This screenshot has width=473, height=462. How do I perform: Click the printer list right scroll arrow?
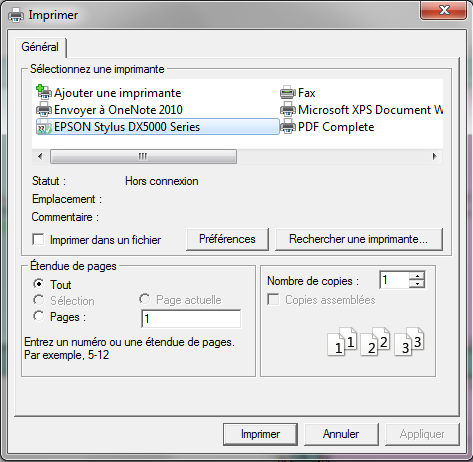(434, 156)
